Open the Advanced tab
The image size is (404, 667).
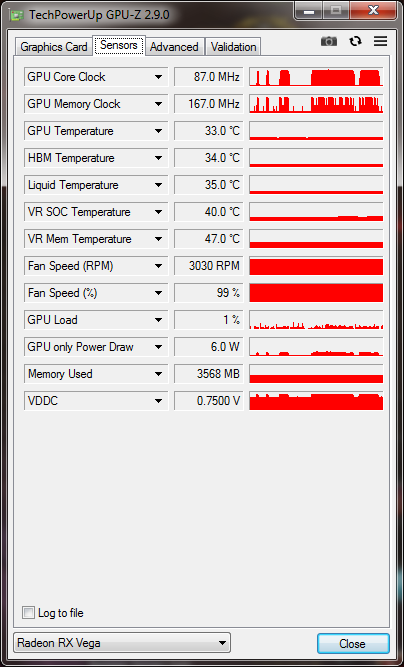coord(174,46)
